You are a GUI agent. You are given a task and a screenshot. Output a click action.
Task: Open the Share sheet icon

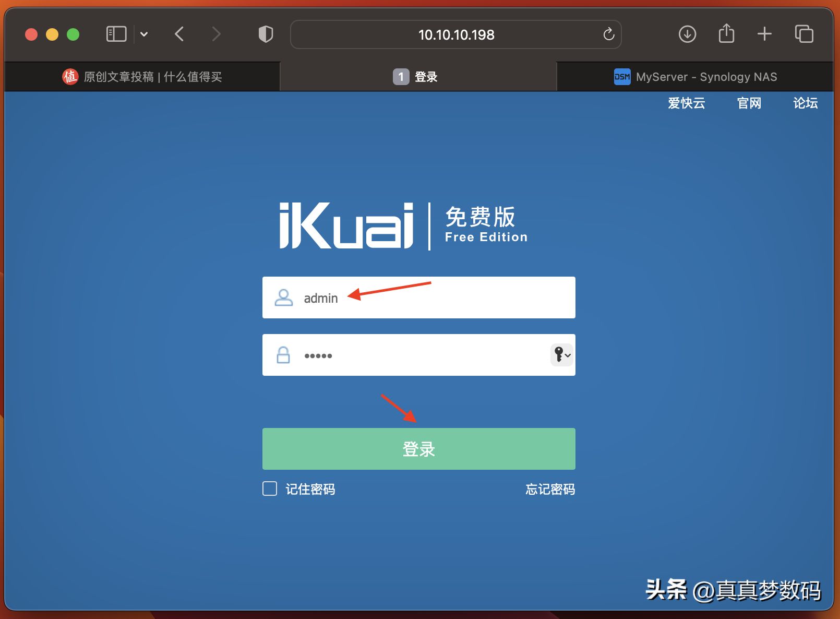click(x=726, y=33)
